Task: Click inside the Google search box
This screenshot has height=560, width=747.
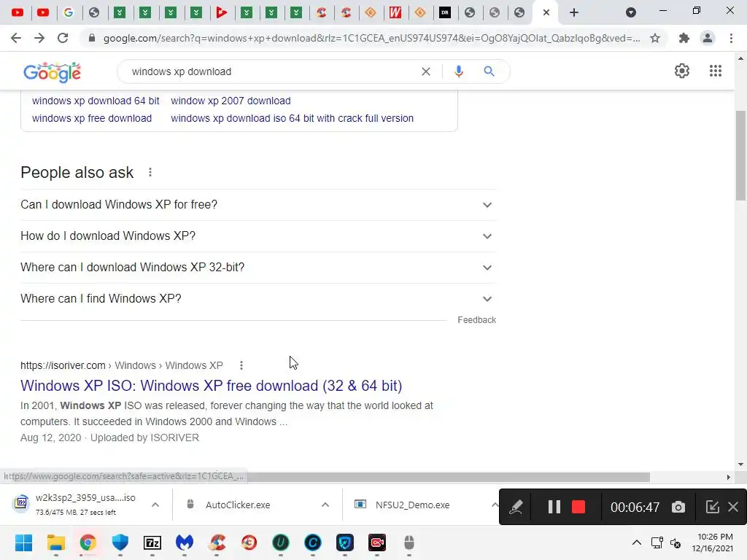Action: pos(271,71)
